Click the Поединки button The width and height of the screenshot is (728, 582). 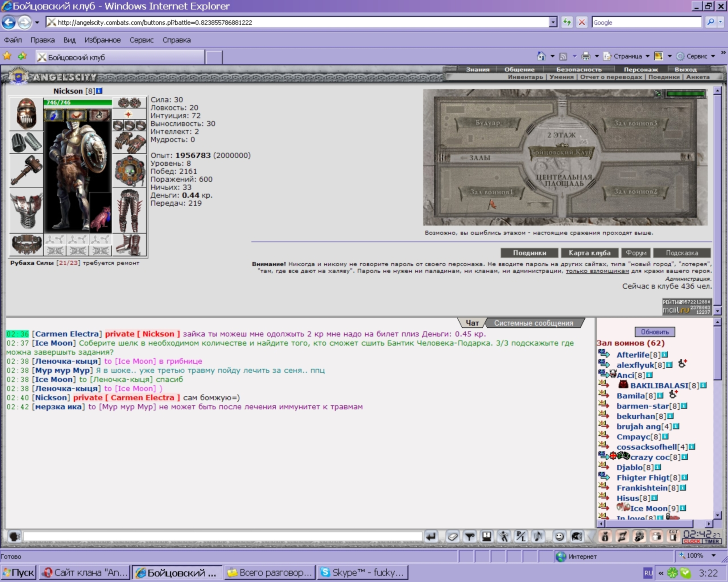529,253
